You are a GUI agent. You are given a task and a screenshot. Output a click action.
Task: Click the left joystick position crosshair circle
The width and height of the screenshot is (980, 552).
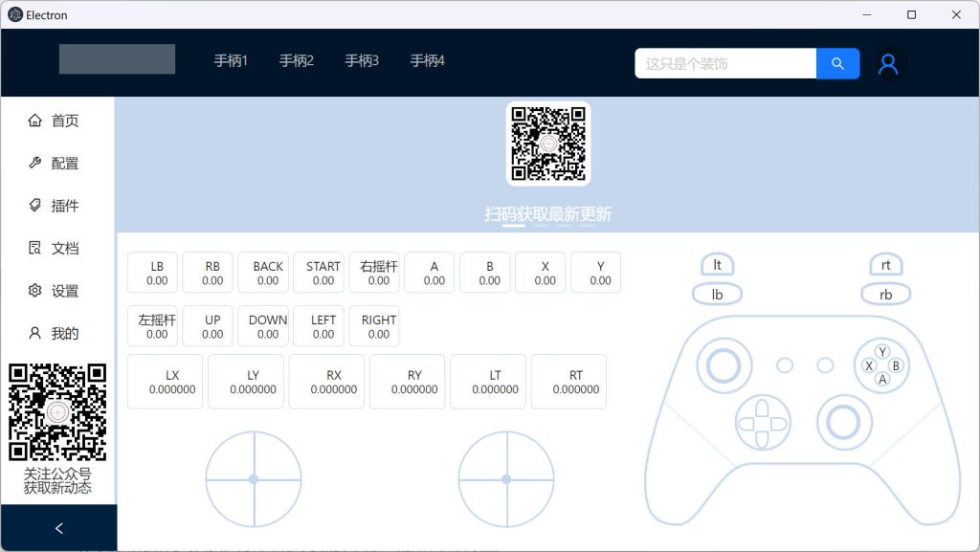pos(254,479)
